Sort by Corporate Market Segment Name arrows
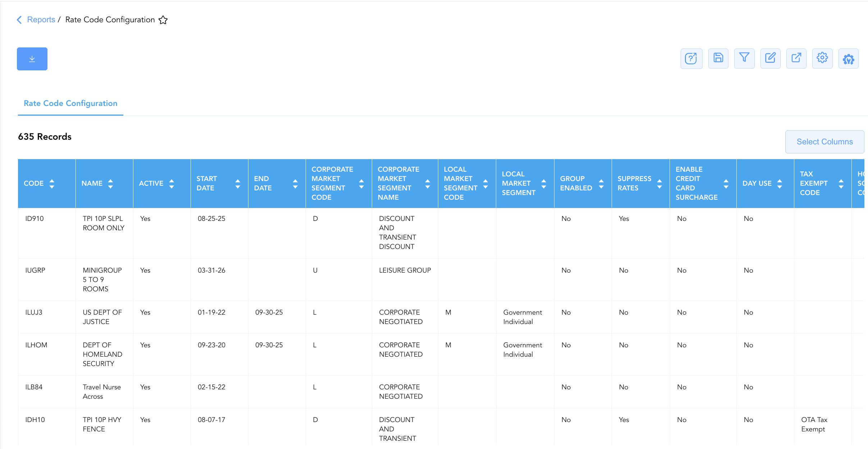The height and width of the screenshot is (449, 868). coord(428,184)
